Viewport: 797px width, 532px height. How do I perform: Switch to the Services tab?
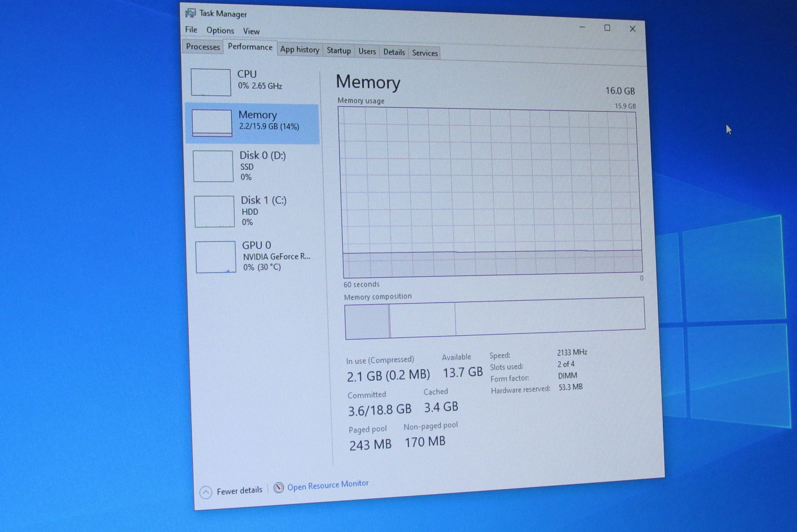pos(425,53)
